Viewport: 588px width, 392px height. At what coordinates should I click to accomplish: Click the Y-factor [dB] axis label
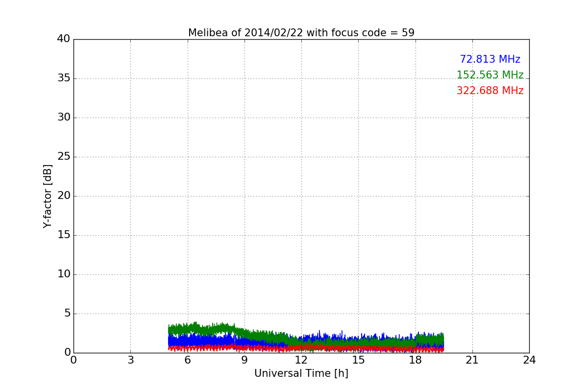(48, 196)
